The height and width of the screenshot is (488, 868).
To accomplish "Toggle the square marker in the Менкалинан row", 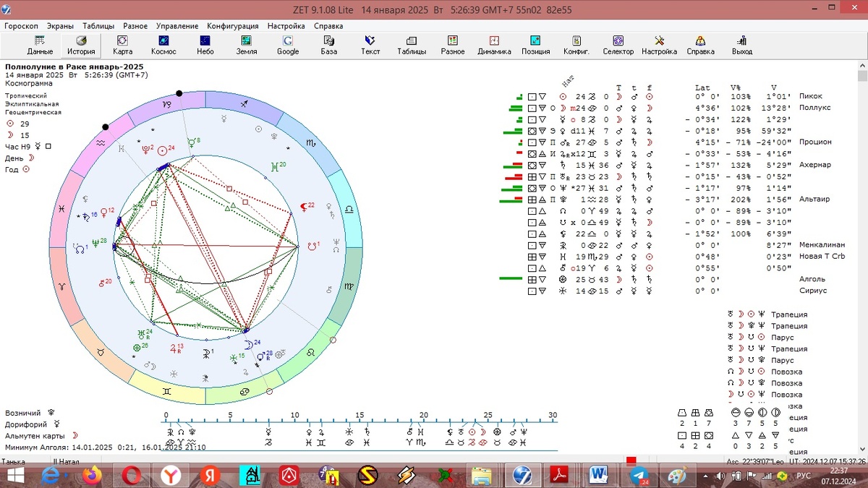I will [532, 245].
